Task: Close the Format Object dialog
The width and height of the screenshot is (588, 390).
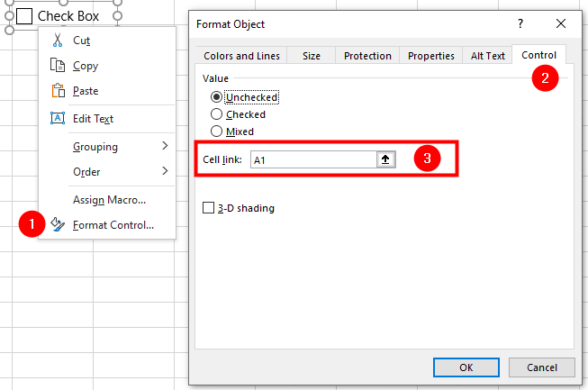Action: coord(561,23)
